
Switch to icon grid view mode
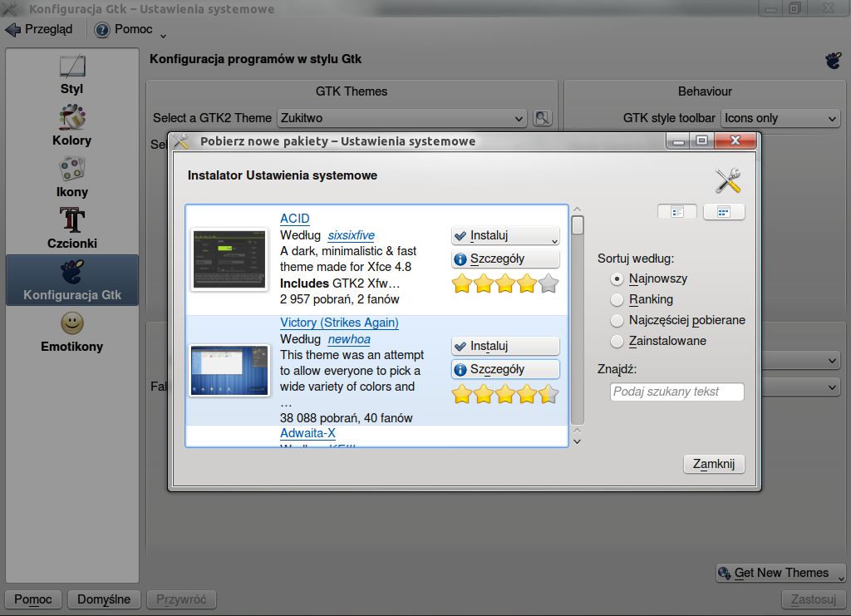point(724,212)
